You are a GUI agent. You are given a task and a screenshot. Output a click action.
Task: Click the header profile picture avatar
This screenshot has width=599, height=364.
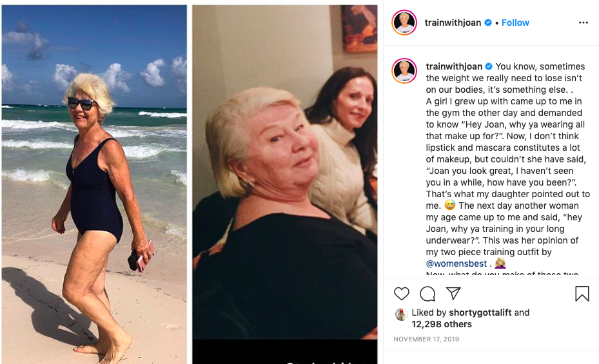click(405, 23)
